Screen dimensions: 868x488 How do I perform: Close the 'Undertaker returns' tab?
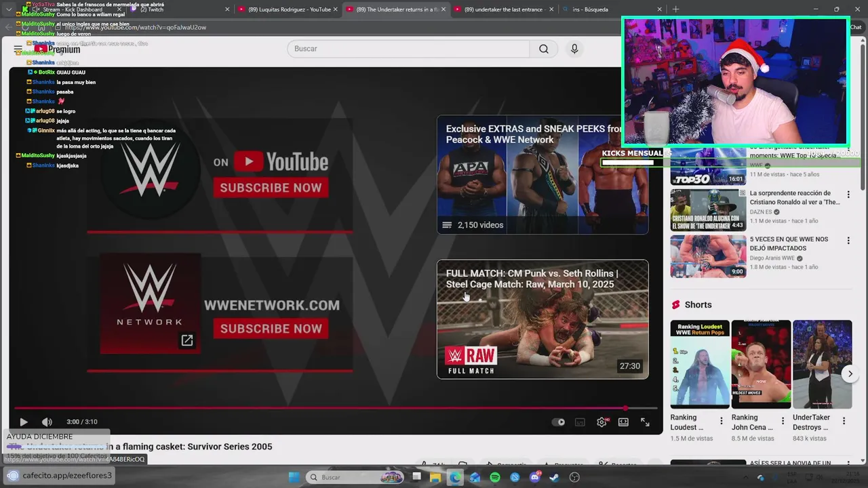444,9
